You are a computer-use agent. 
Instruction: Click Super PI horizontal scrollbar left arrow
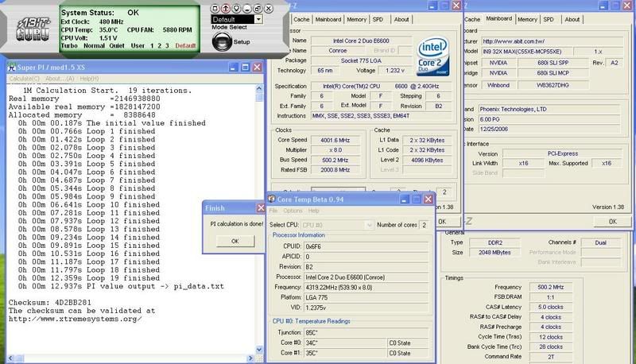coord(10,358)
